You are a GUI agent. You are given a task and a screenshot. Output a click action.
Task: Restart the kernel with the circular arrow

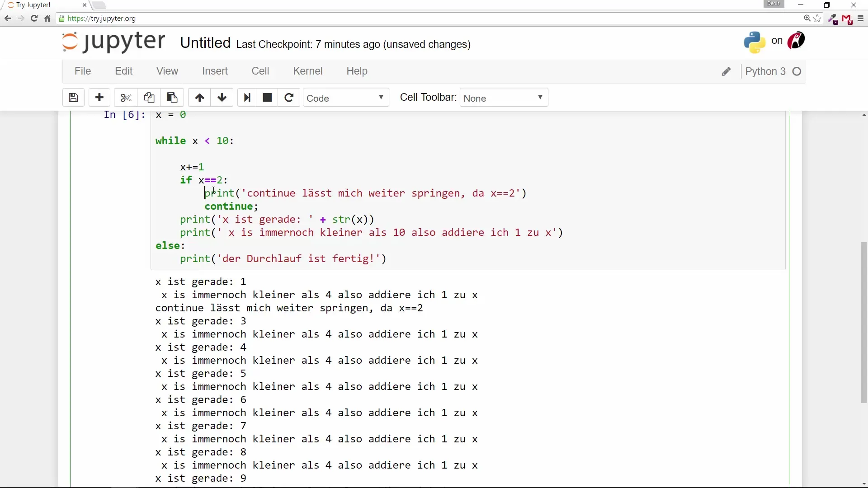coord(289,98)
